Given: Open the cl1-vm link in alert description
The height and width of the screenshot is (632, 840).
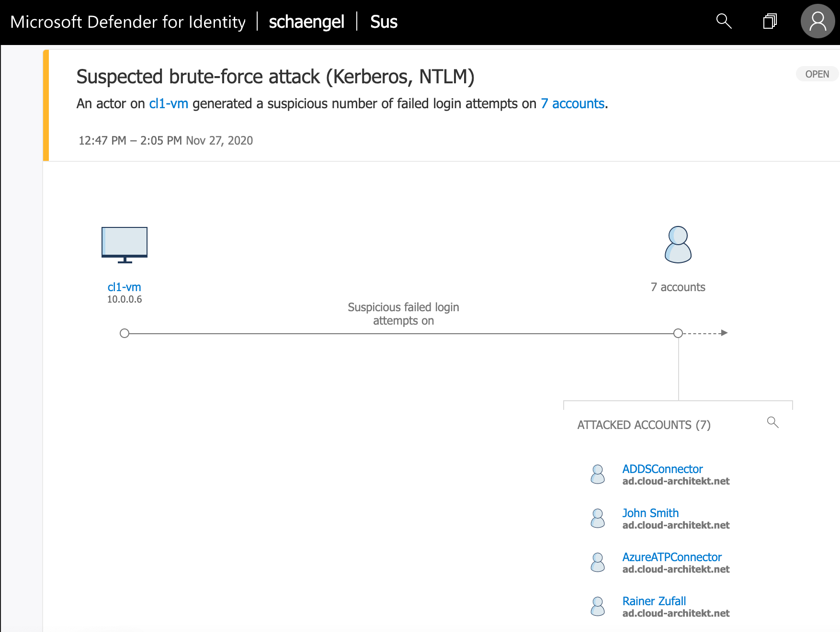Looking at the screenshot, I should [168, 103].
